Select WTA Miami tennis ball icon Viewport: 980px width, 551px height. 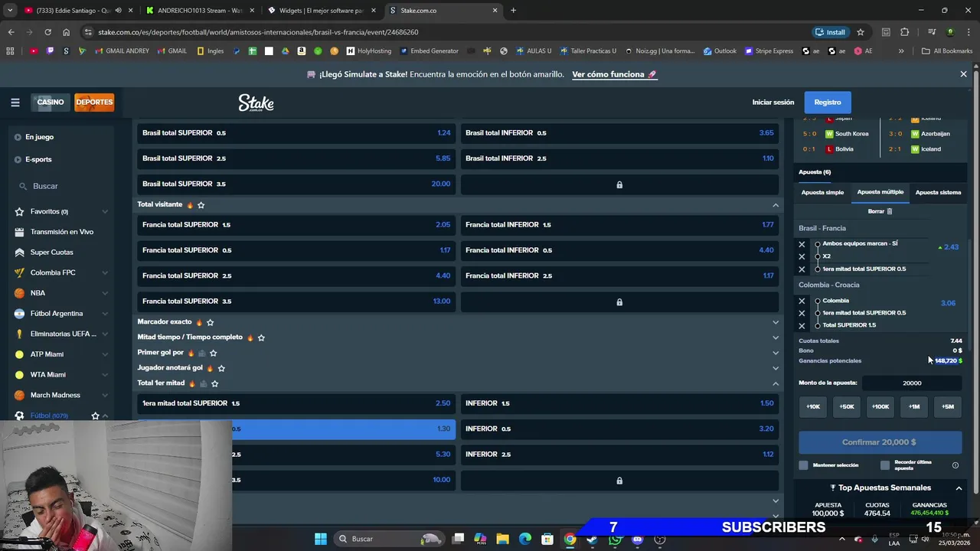coord(19,375)
